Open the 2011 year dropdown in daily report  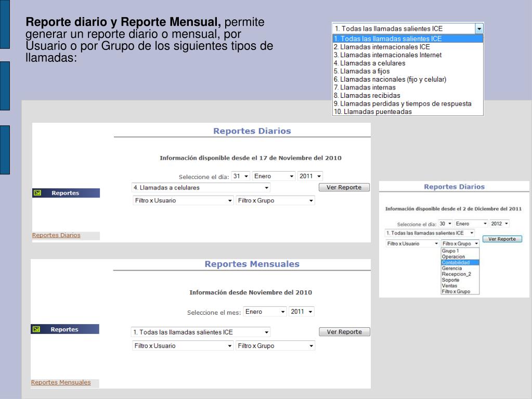tap(310, 176)
